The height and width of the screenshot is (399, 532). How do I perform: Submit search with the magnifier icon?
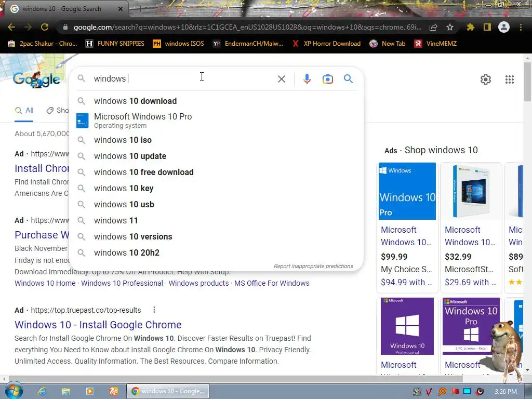348,79
